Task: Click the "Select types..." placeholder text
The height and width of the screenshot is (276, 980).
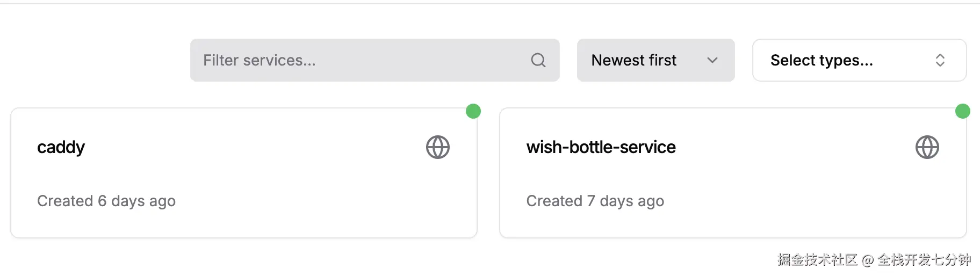Action: click(x=822, y=60)
